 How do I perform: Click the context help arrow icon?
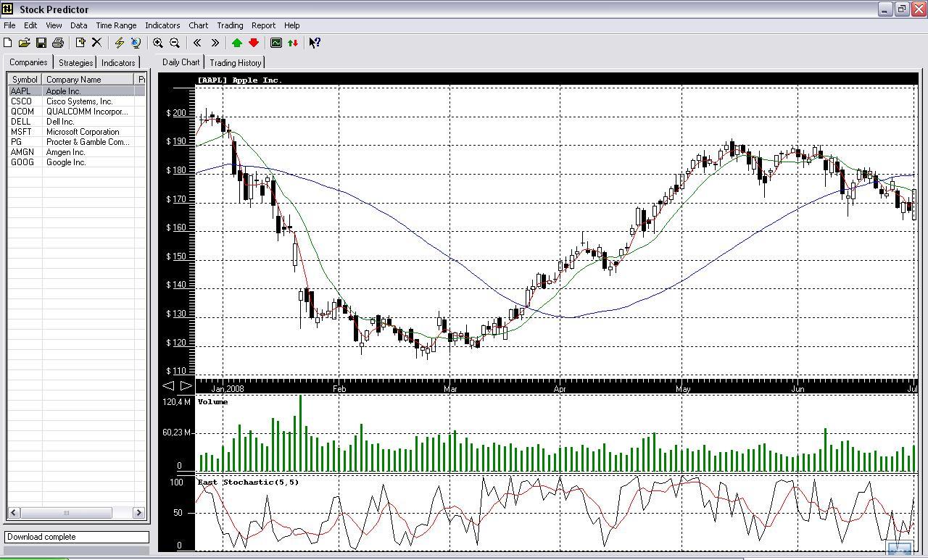click(314, 43)
